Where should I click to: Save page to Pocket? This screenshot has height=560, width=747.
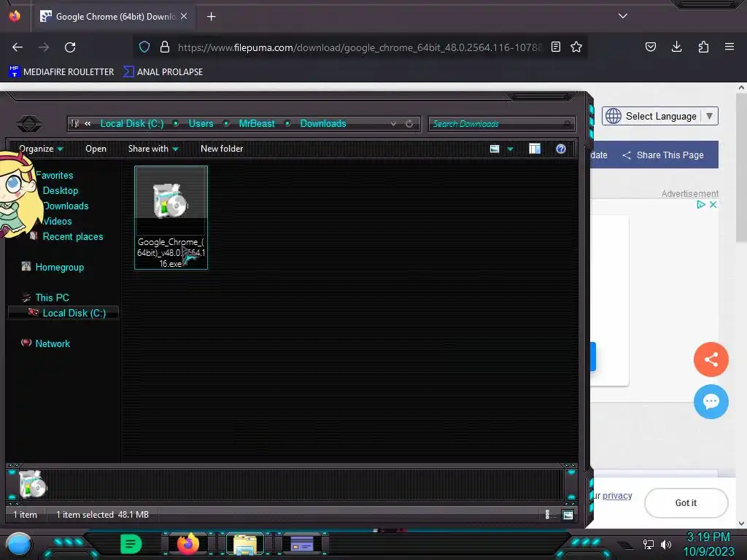650,47
